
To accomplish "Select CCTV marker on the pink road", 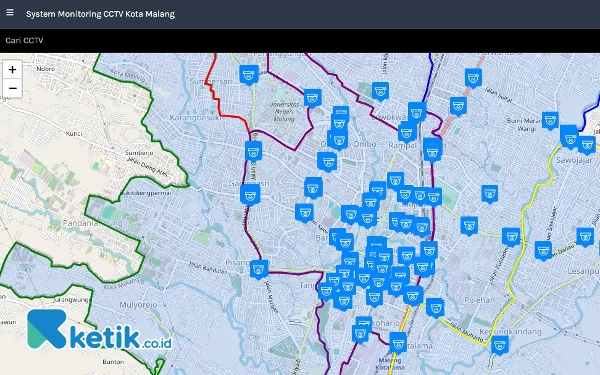I will click(x=458, y=106).
